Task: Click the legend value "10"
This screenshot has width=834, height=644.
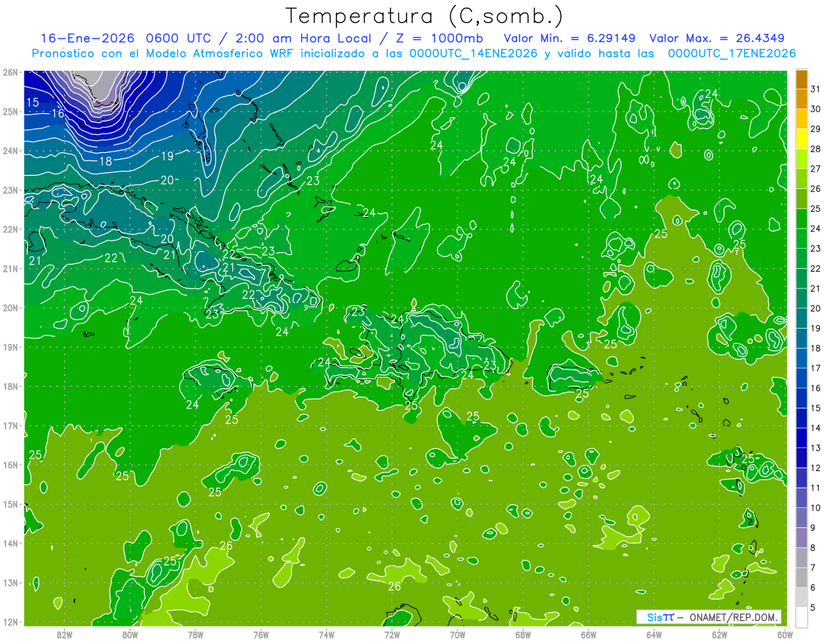Action: (816, 508)
